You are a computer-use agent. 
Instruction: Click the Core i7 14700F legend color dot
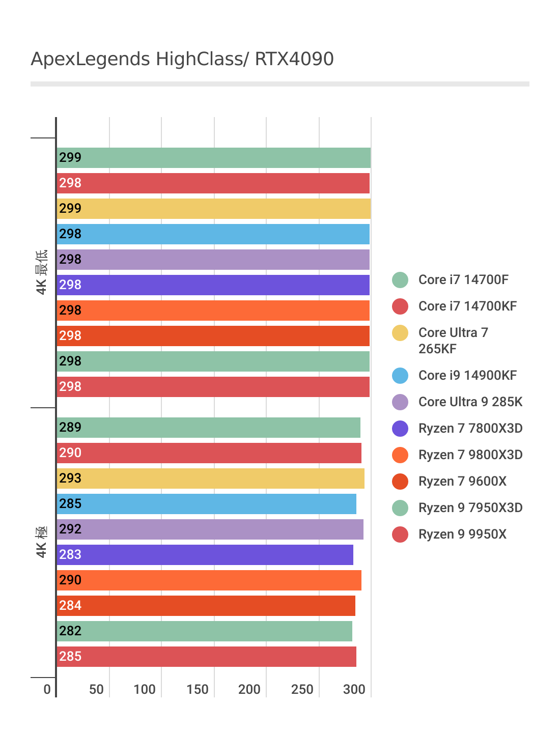pos(400,280)
